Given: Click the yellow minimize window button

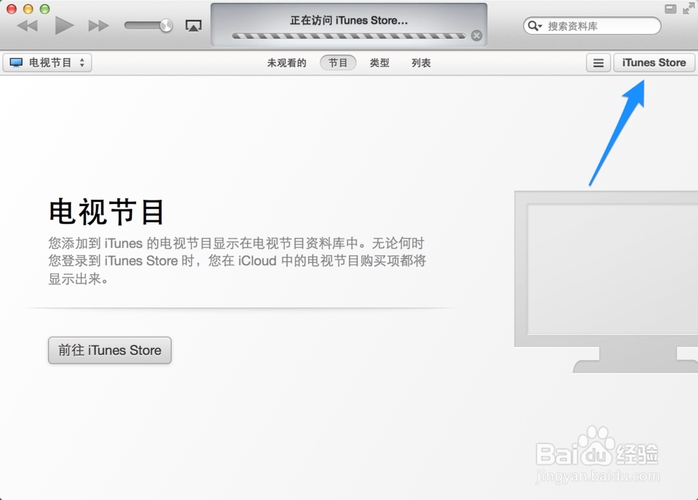Looking at the screenshot, I should point(28,8).
